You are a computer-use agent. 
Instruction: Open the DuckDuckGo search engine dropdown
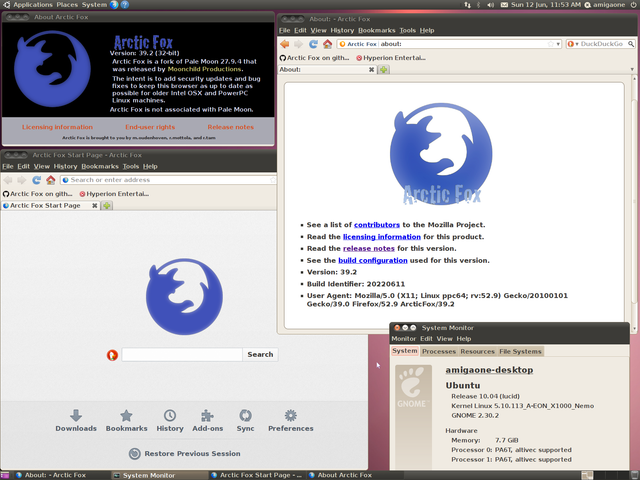[x=572, y=44]
